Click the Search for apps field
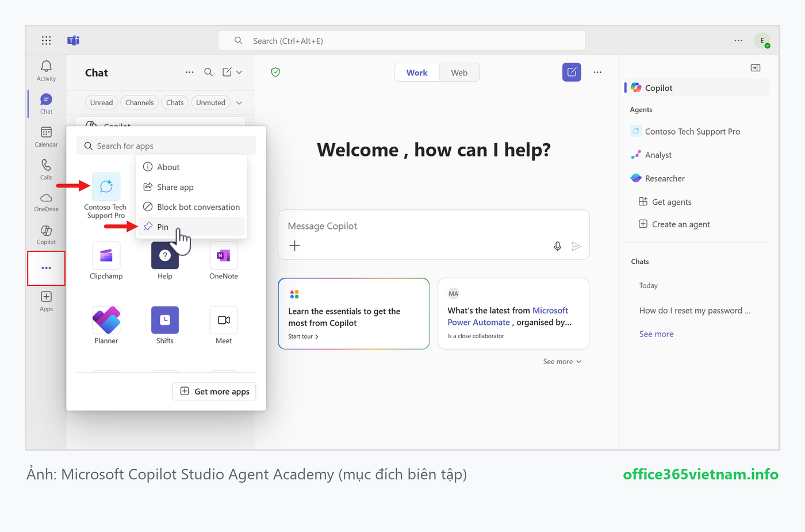The image size is (805, 532). tap(166, 146)
